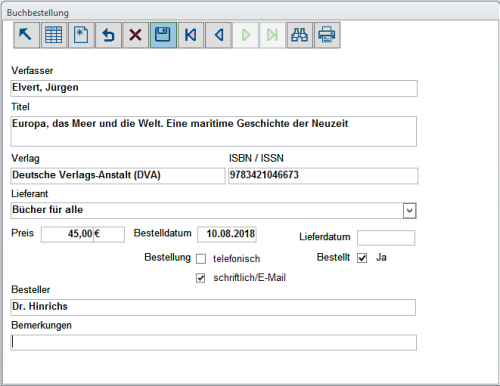Open search with binoculars icon
The image size is (500, 386).
tap(300, 35)
